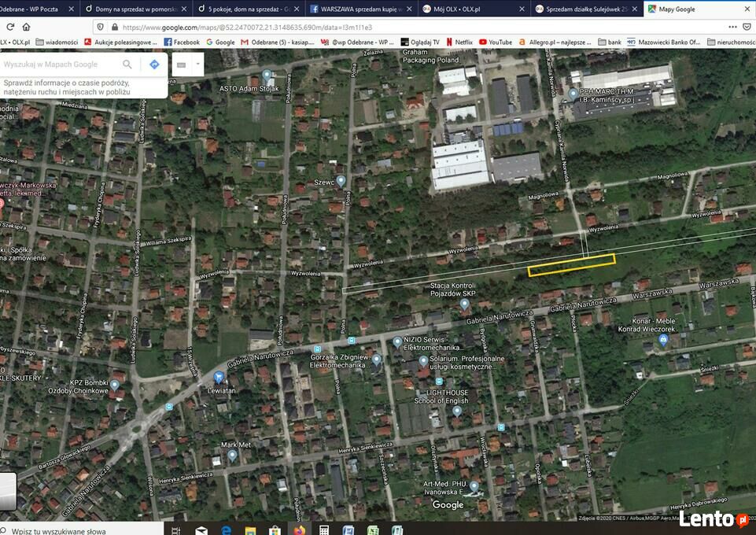Image resolution: width=756 pixels, height=535 pixels.
Task: Click the Graham Packaging Poland label
Action: pos(430,57)
